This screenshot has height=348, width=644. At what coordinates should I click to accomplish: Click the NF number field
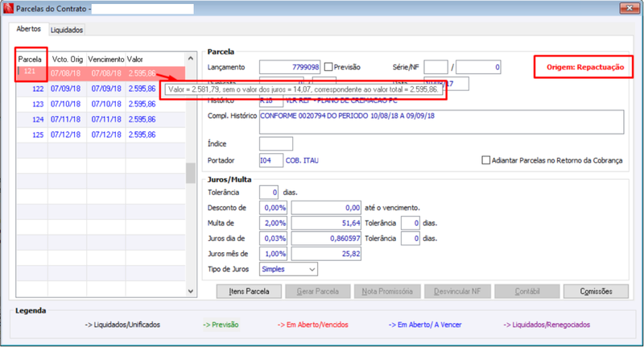tap(478, 67)
